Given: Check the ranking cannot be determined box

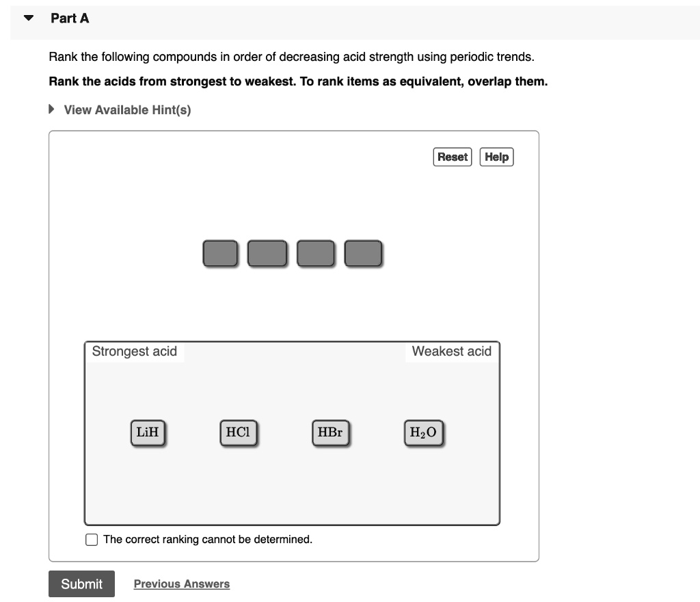Looking at the screenshot, I should (92, 540).
